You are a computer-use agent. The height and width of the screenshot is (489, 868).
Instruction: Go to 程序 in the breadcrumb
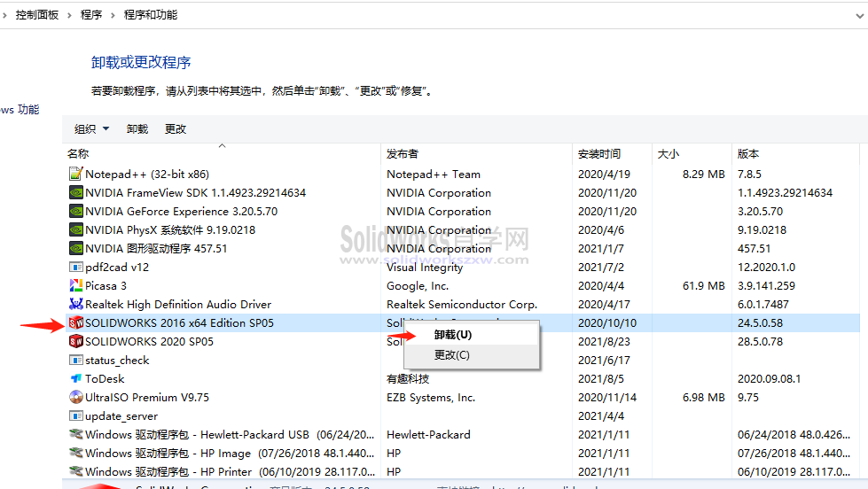coord(91,15)
